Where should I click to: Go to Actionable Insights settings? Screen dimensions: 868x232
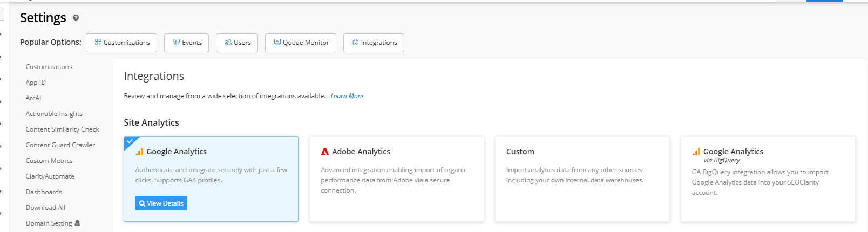coord(54,114)
